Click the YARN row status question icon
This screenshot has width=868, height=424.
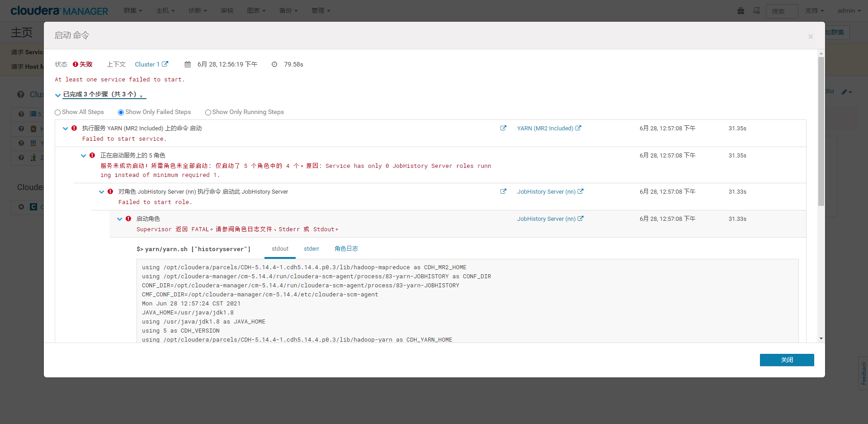click(21, 143)
